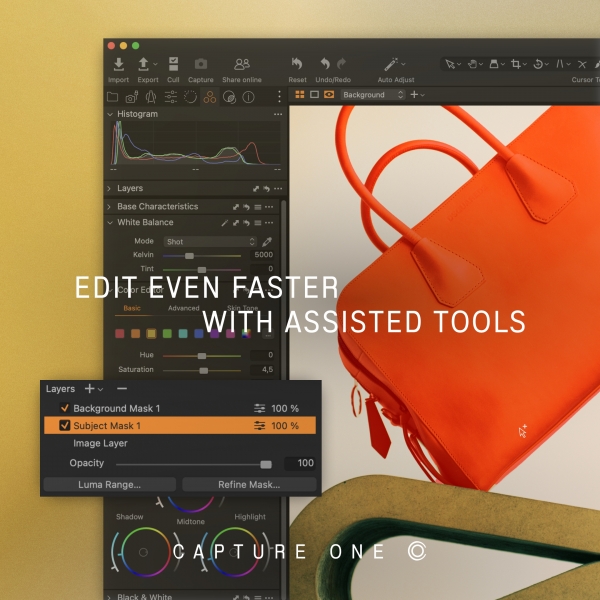Screen dimensions: 600x600
Task: Open adjustments icon for Subject Mask 1
Action: pos(259,426)
